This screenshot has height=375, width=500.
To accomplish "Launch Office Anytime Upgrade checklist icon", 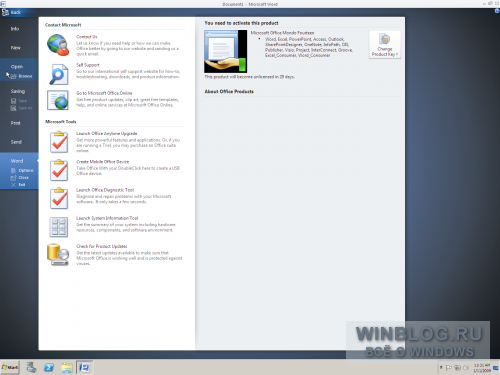I will (x=59, y=142).
